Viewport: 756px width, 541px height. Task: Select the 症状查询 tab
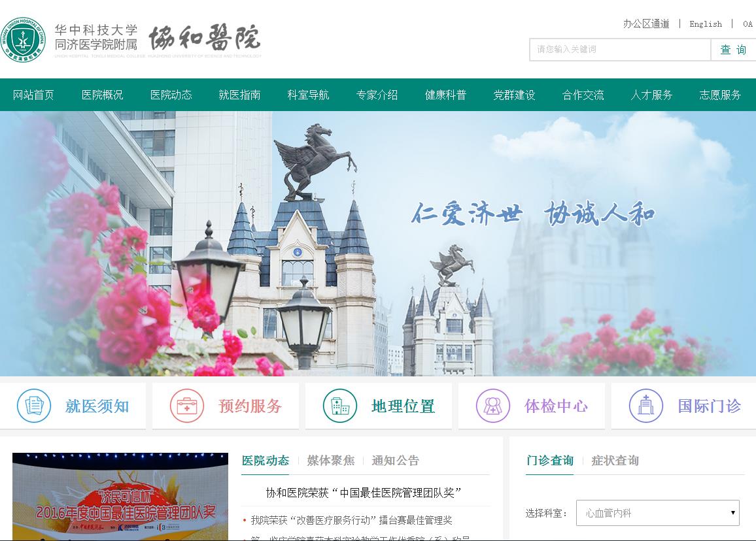[615, 461]
